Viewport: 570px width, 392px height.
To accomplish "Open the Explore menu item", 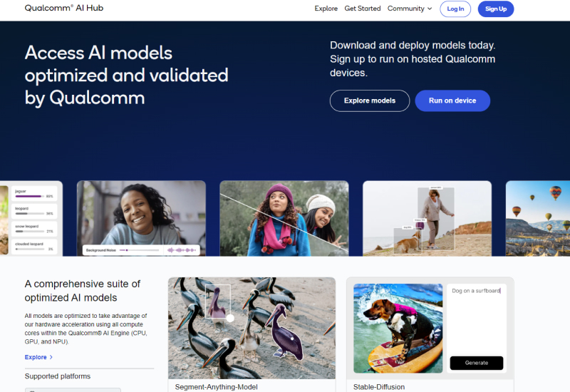I will tap(326, 9).
